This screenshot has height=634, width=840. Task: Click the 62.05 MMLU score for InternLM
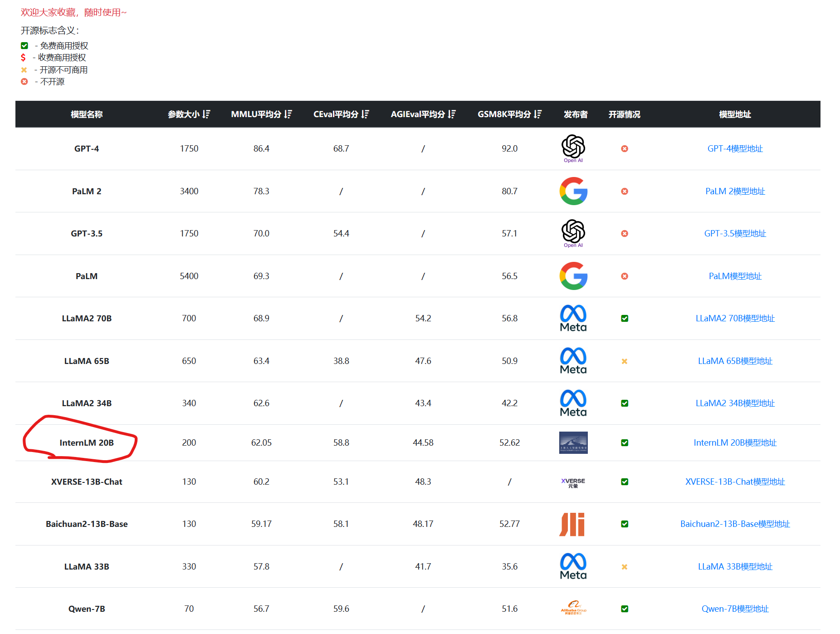coord(261,442)
